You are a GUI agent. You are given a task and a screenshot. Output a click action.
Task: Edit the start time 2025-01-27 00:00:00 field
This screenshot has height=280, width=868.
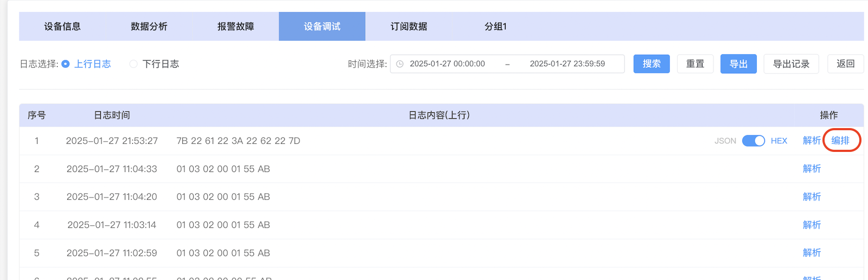click(448, 64)
